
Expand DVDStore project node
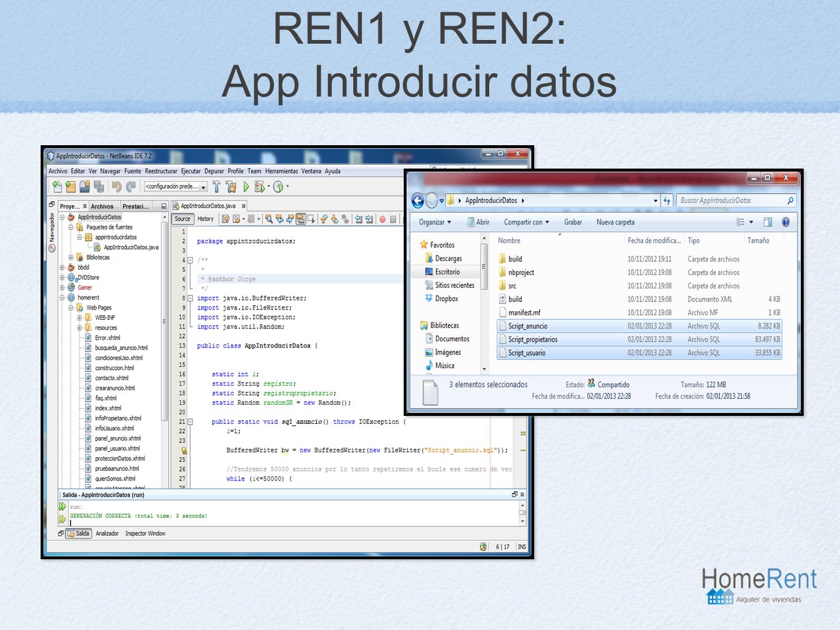62,277
